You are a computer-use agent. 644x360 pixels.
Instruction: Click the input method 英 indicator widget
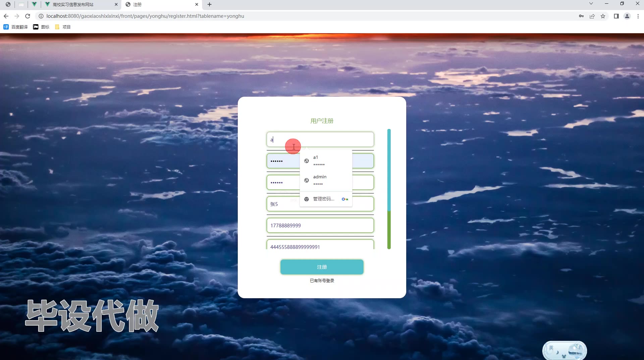(x=565, y=351)
